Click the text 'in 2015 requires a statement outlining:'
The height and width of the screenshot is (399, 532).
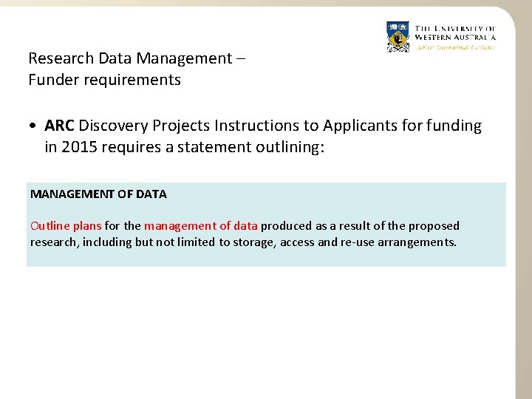tap(185, 147)
